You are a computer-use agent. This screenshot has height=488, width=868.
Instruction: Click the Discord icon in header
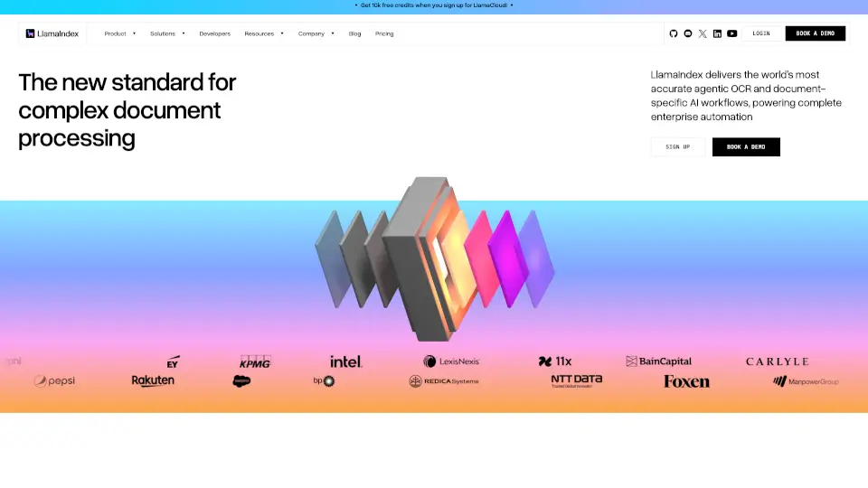688,33
